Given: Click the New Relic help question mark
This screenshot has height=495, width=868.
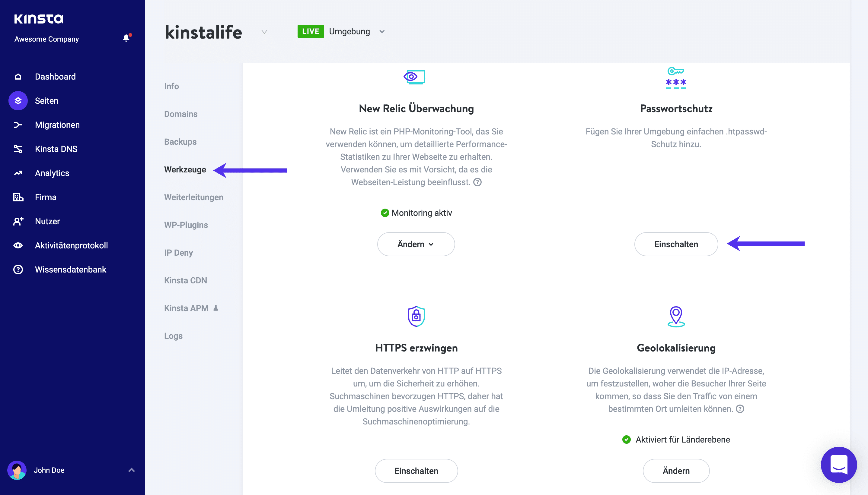Looking at the screenshot, I should pos(478,182).
